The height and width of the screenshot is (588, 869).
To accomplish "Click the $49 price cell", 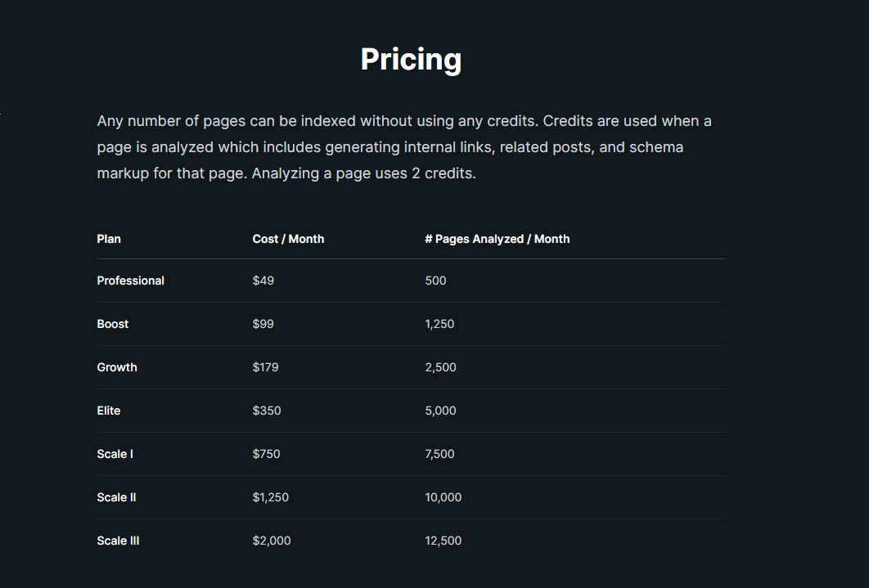I will [x=263, y=281].
